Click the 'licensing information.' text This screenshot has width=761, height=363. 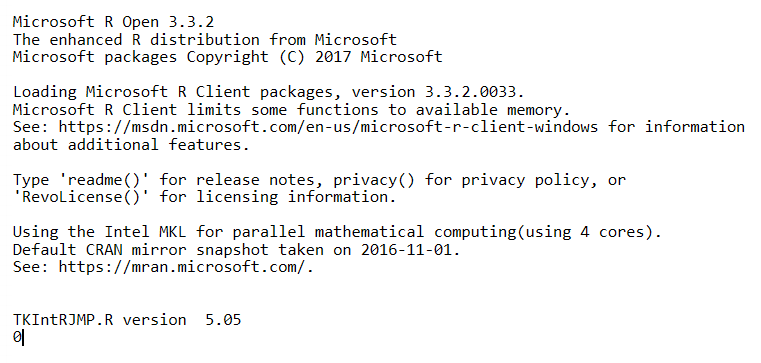pos(296,197)
